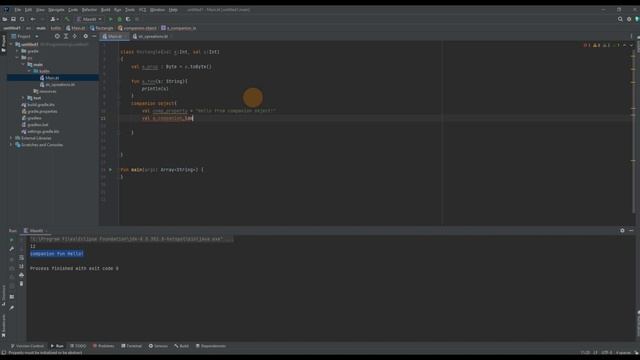Open the Build menu
This screenshot has width=640, height=360.
click(106, 10)
